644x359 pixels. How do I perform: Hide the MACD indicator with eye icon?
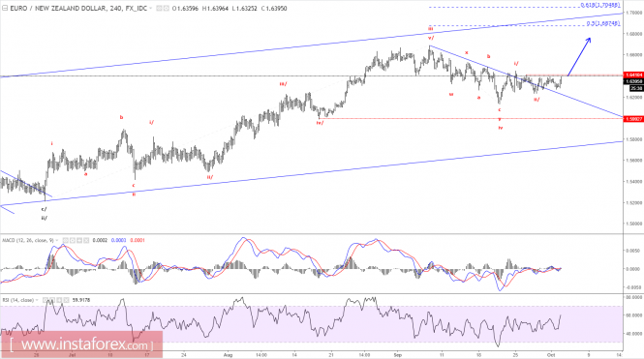pos(66,240)
